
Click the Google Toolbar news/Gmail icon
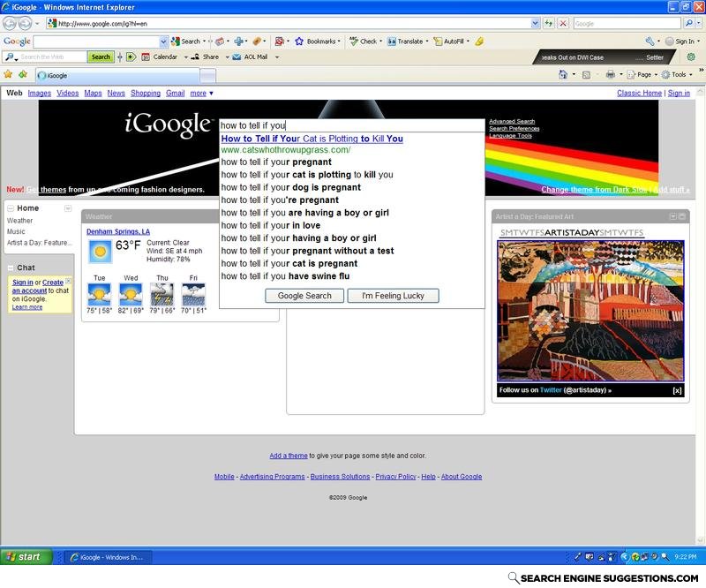tap(219, 41)
